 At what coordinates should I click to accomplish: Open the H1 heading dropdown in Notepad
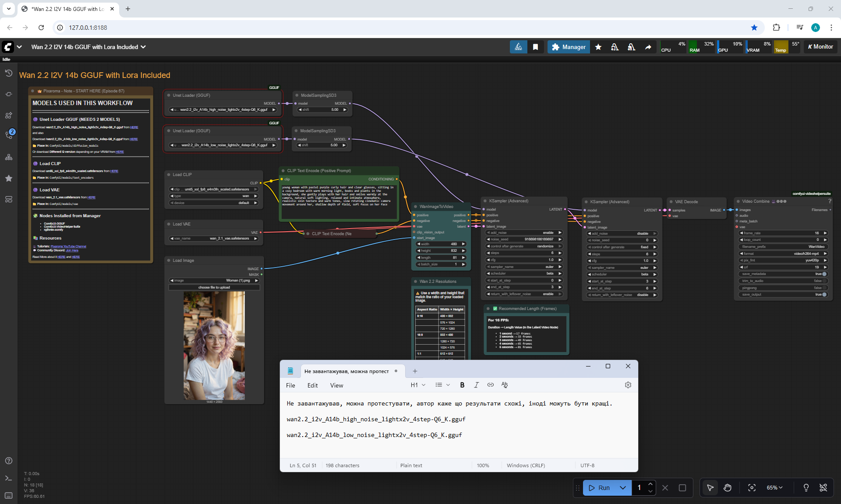click(x=418, y=385)
